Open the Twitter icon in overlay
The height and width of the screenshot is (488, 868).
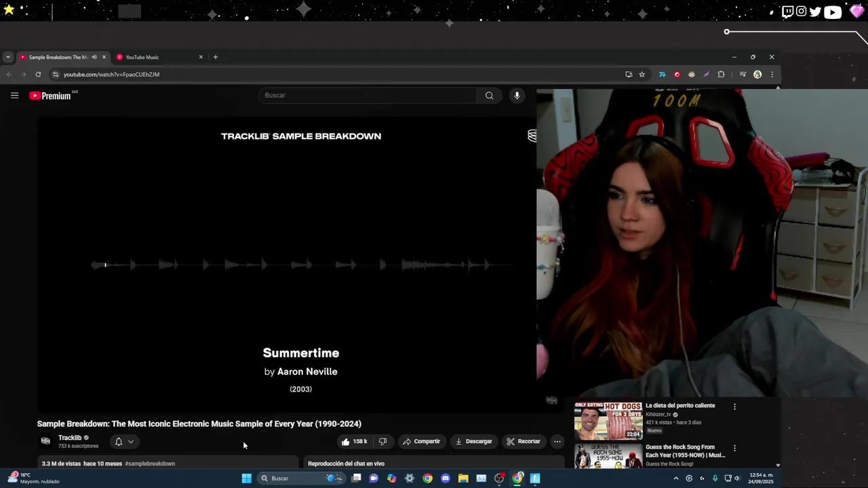(x=815, y=12)
